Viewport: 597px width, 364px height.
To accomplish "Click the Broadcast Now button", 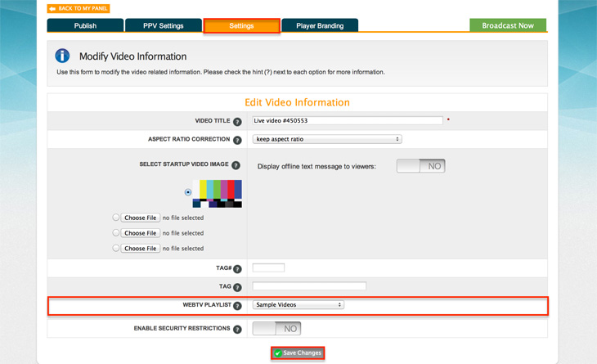I will (x=508, y=25).
